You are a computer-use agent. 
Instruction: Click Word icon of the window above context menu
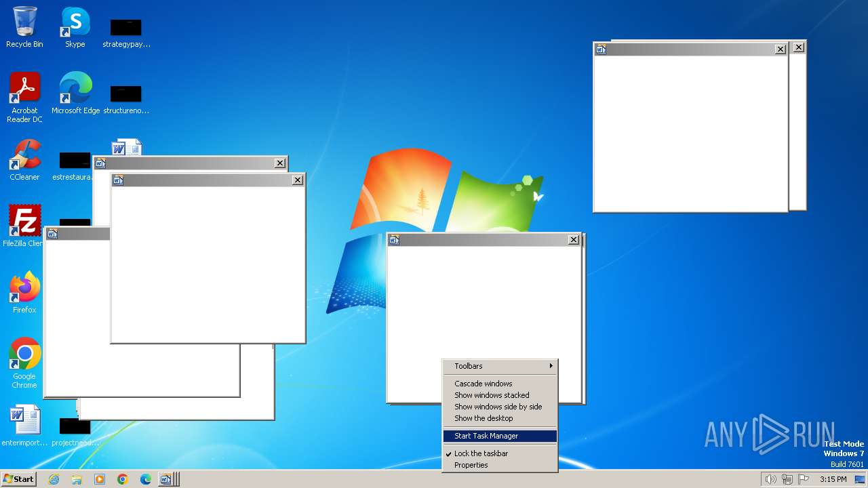coord(394,239)
